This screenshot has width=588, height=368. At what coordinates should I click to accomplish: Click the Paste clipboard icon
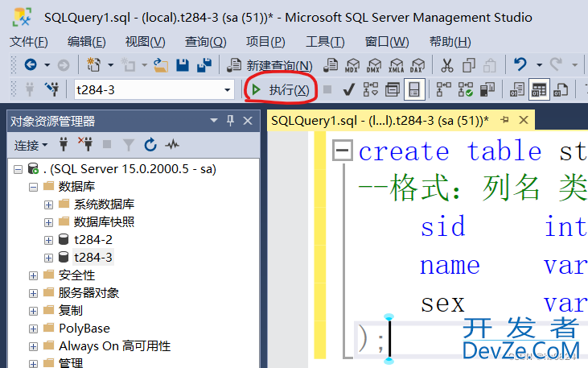[490, 65]
